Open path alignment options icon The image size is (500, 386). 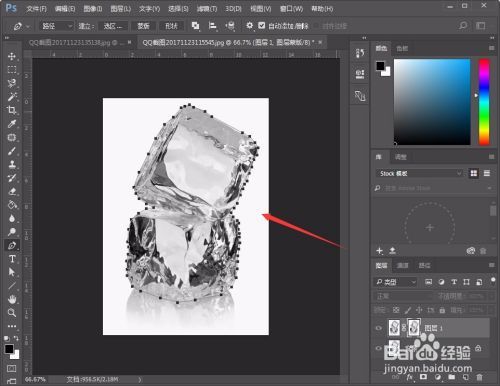pyautogui.click(x=212, y=26)
